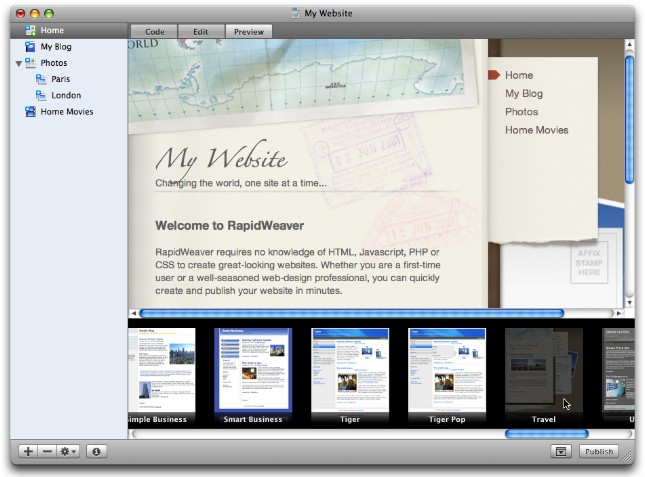Switch to the Code tab
The image size is (645, 477).
click(154, 32)
